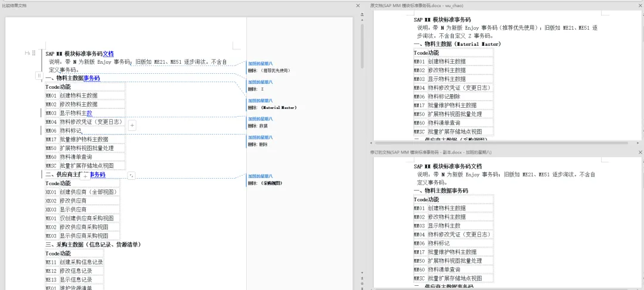Click the plus button under the MMSC row
644x290 pixels.
pyautogui.click(x=85, y=175)
